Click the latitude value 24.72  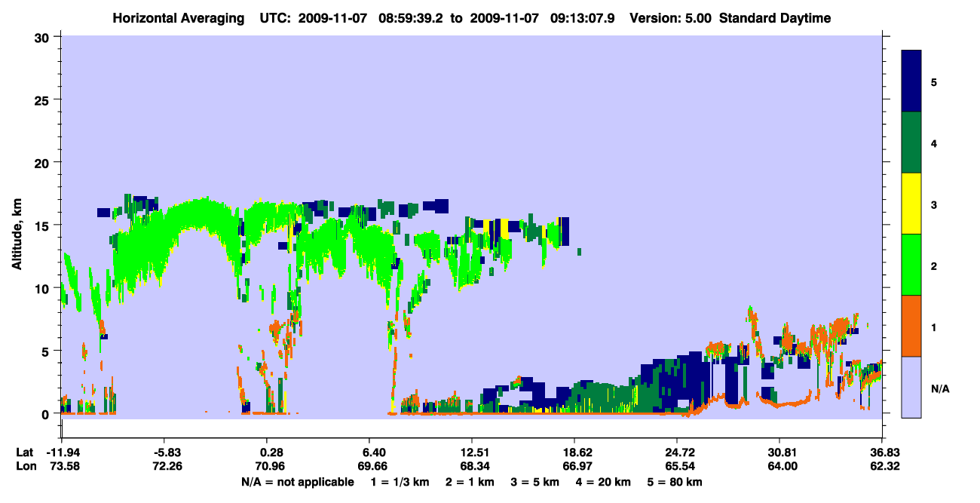click(x=677, y=453)
